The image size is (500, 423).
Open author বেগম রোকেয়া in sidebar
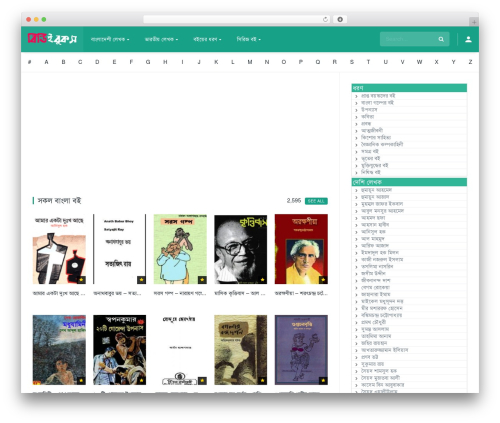click(x=375, y=287)
